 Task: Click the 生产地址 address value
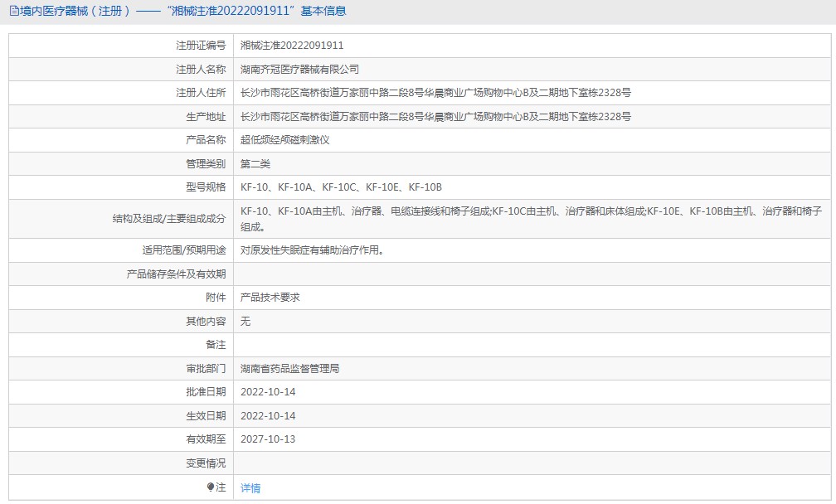coord(435,117)
